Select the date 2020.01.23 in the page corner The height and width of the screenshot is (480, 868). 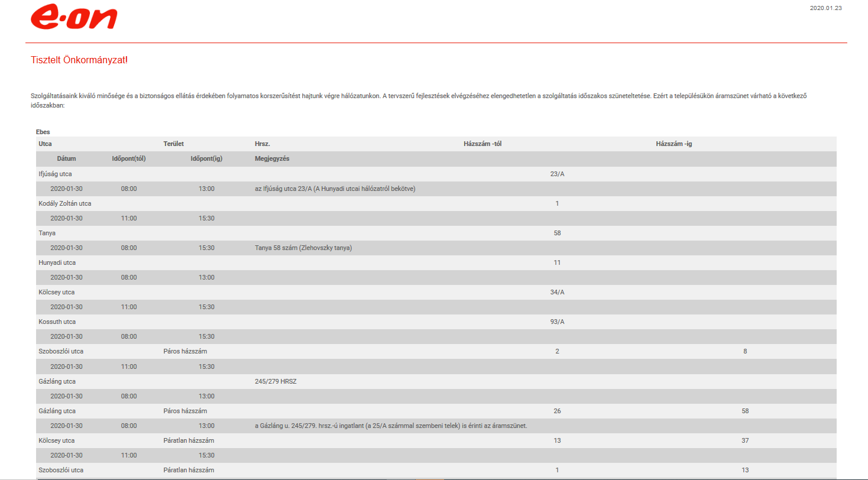click(825, 8)
